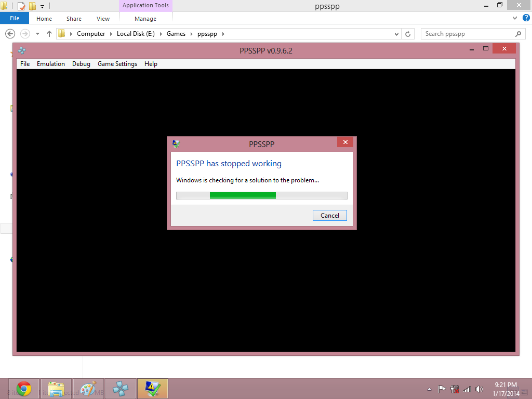Screen dimensions: 532x399
Task: Refresh the ppsspp folder view
Action: tap(408, 34)
